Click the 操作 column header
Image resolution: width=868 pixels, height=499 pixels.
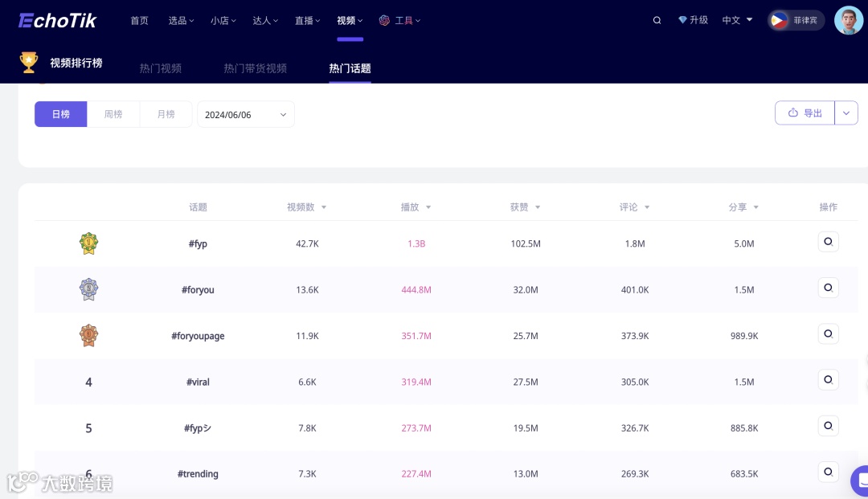tap(828, 207)
